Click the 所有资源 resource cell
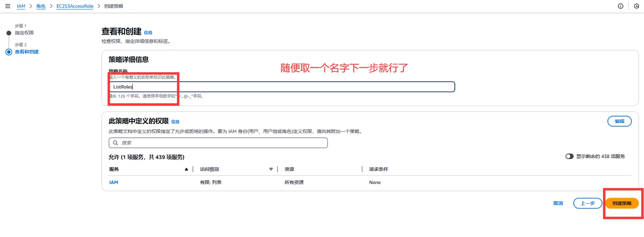This screenshot has height=237, width=644. tap(294, 182)
